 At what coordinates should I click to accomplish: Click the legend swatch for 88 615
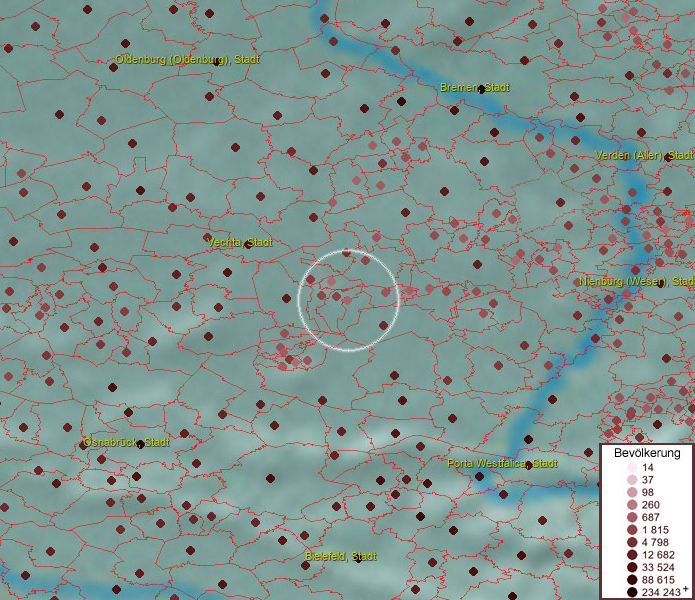point(632,580)
